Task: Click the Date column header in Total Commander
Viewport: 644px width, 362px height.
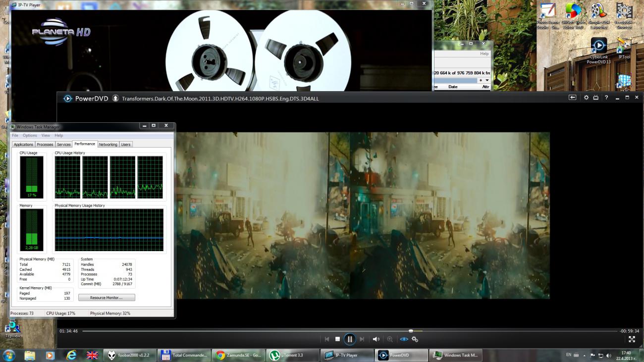Action: pos(453,87)
